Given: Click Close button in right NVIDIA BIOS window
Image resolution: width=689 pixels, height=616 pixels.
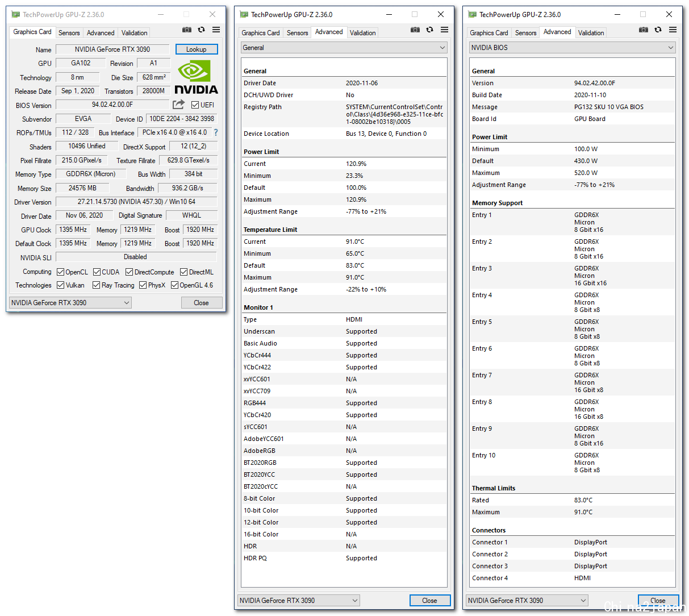Looking at the screenshot, I should click(x=658, y=601).
